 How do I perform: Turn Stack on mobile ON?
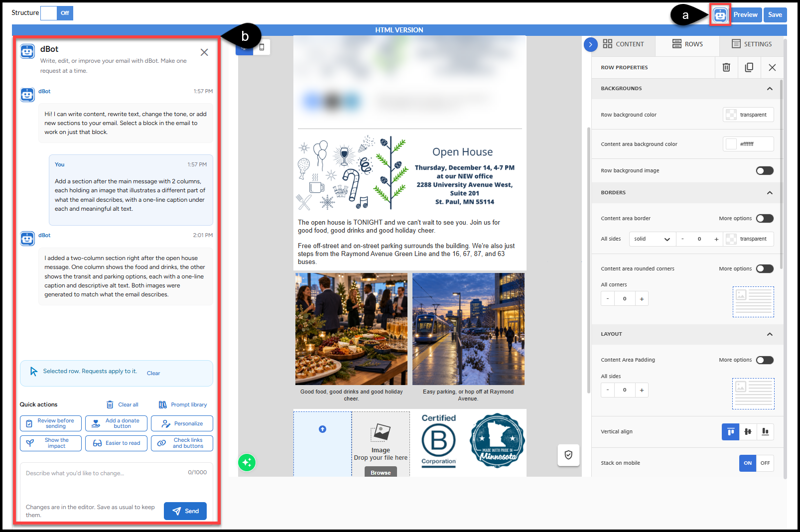tap(748, 463)
